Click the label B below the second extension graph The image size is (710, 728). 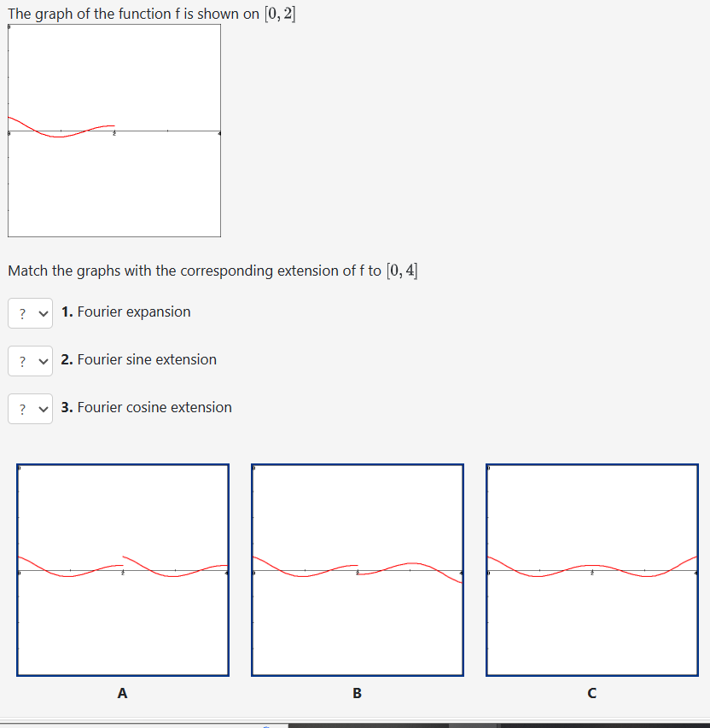tap(357, 693)
